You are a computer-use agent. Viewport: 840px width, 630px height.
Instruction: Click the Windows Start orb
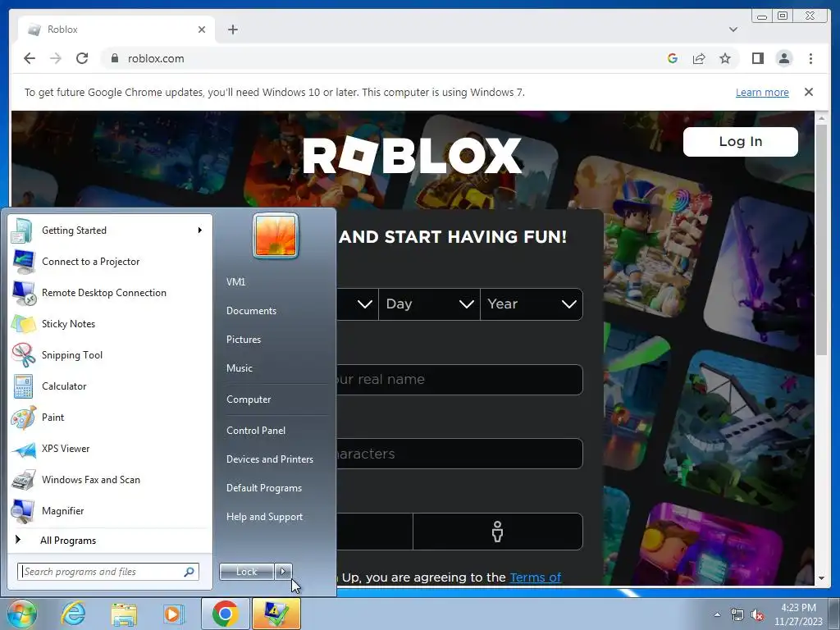tap(21, 614)
